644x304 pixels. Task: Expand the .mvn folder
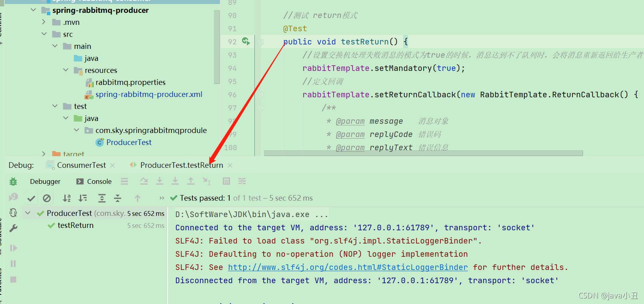pos(44,22)
